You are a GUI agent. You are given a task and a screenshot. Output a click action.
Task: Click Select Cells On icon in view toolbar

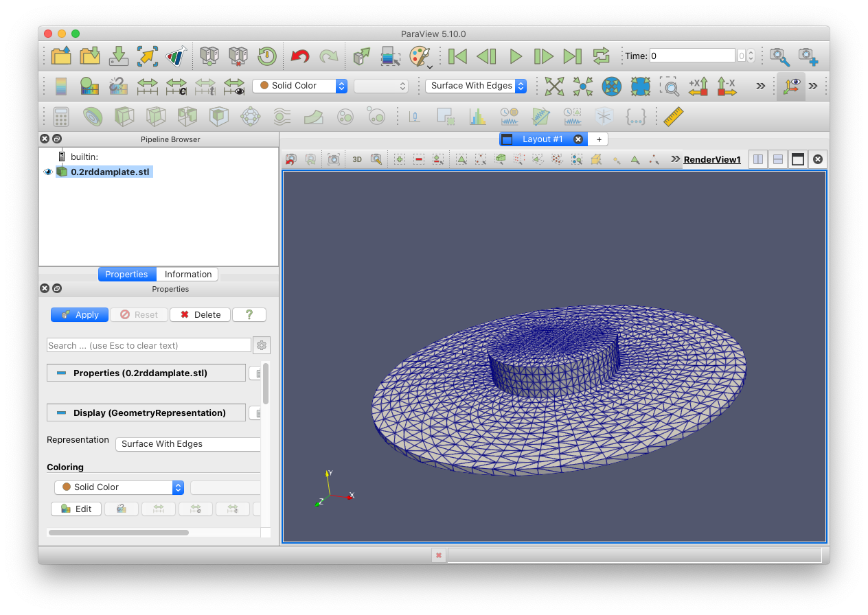tap(461, 159)
